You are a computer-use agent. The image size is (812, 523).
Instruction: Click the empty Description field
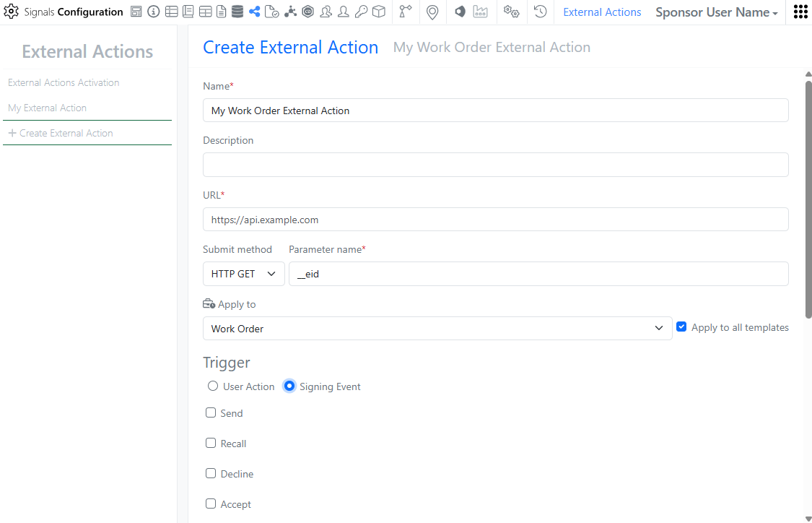(x=496, y=165)
